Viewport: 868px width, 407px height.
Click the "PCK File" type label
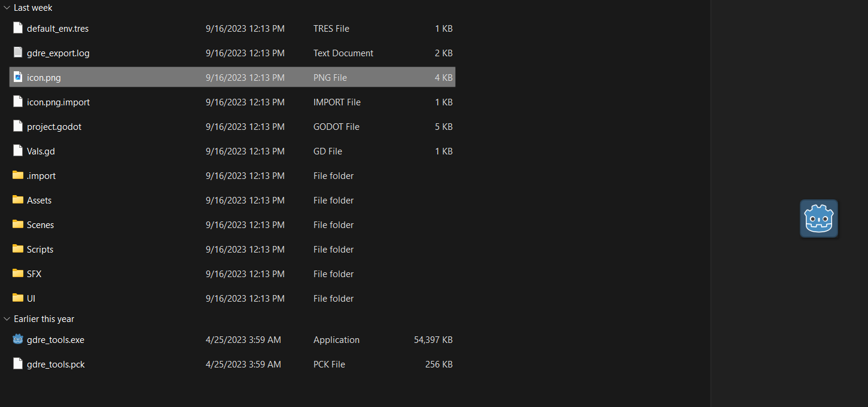point(329,365)
